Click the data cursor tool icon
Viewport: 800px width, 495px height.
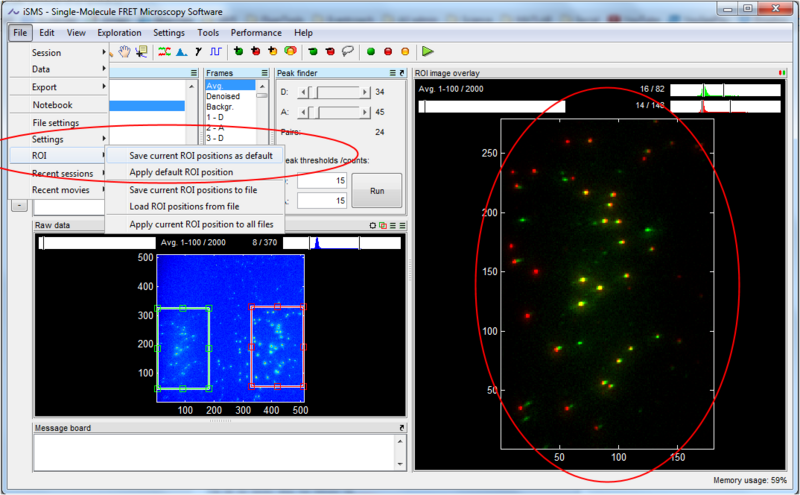(x=142, y=51)
